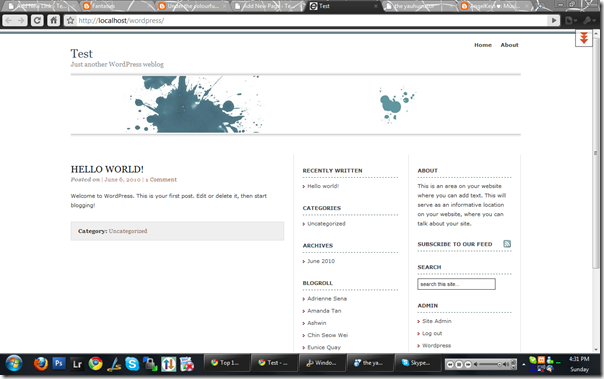Open the 'Adrienne Sena' blogroll link
This screenshot has height=379, width=604.
pyautogui.click(x=327, y=299)
